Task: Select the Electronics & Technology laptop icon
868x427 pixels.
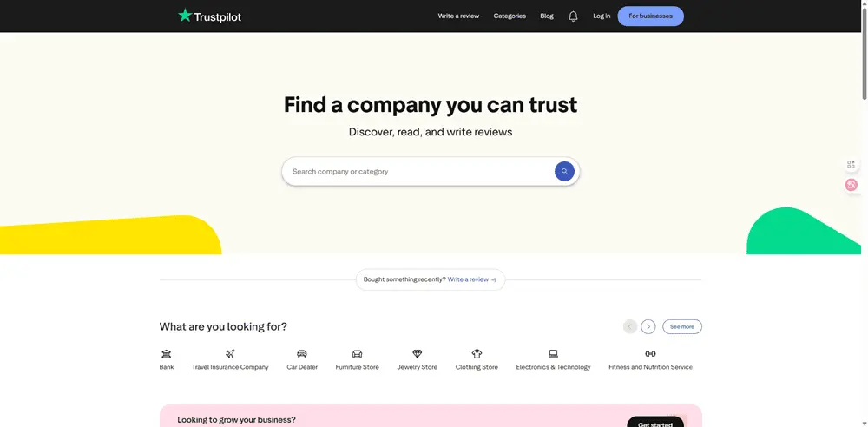Action: click(x=553, y=353)
